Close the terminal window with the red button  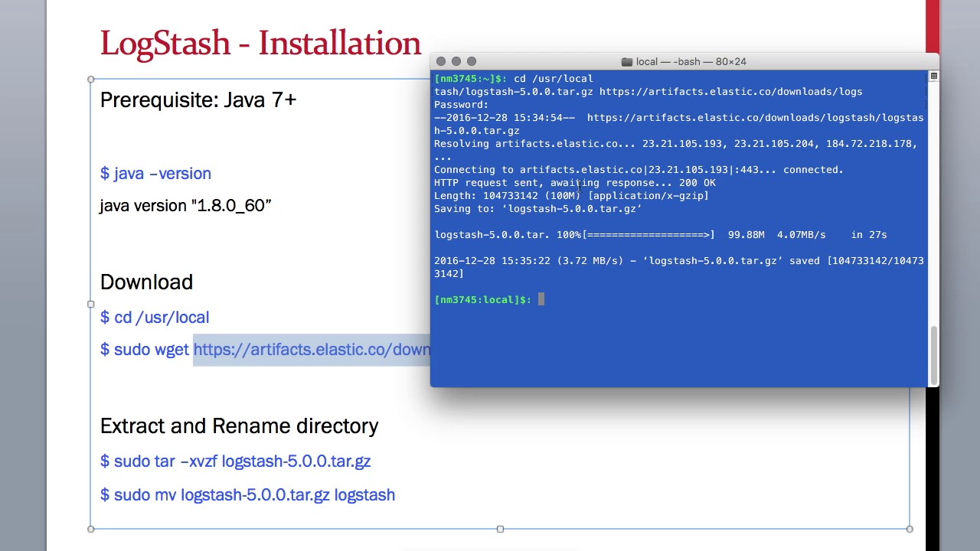coord(441,61)
